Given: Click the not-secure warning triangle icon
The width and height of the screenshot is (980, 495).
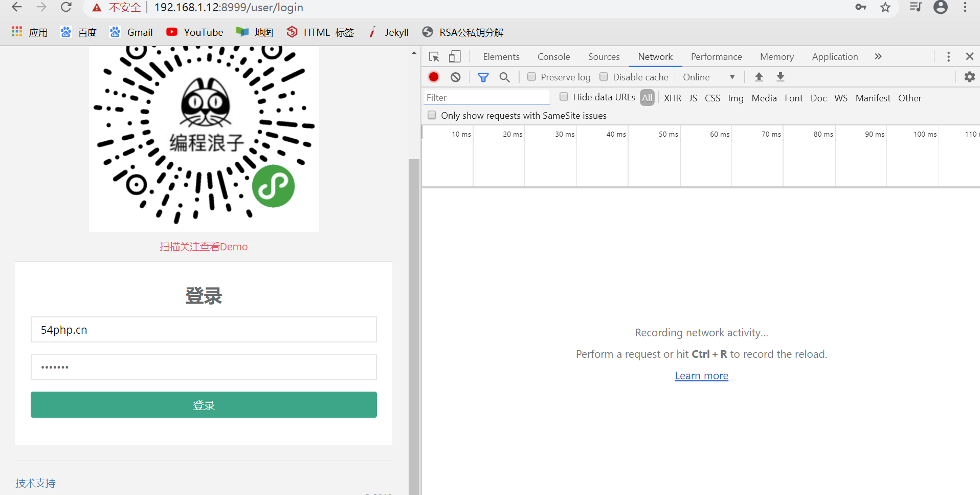Looking at the screenshot, I should [97, 8].
